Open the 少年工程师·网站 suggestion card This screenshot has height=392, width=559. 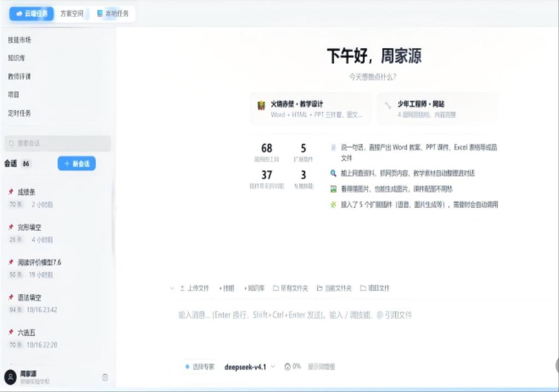[x=438, y=109]
